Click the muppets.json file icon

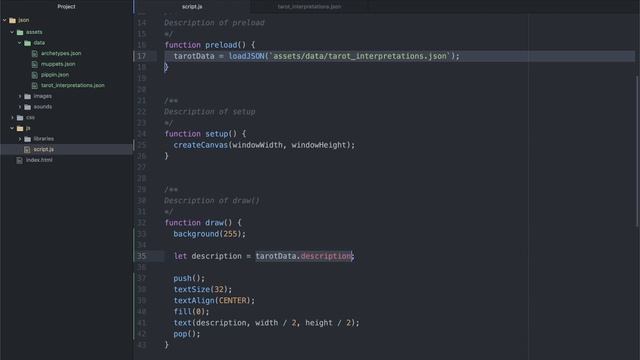[35, 64]
